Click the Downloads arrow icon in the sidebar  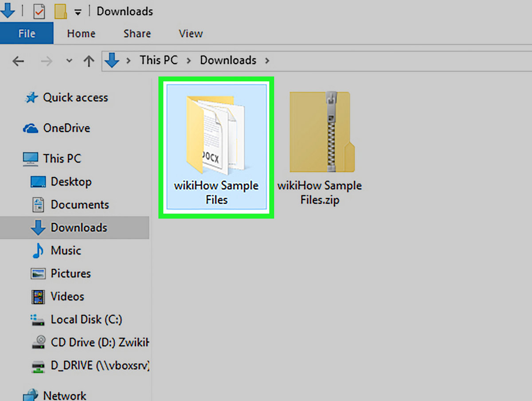pyautogui.click(x=38, y=228)
